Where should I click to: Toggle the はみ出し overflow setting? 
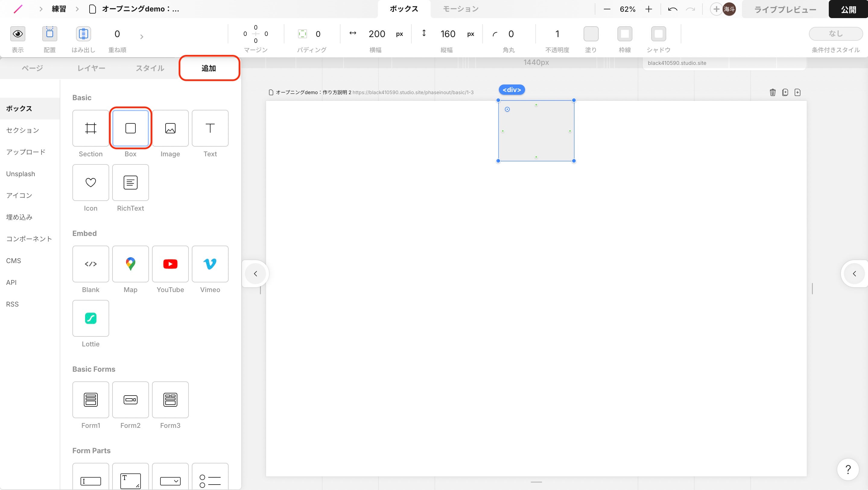[x=83, y=34]
